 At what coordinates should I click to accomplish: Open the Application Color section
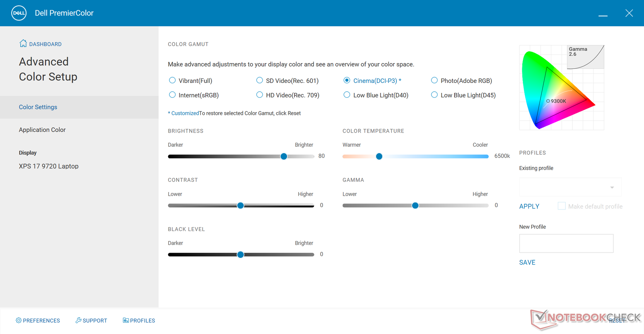pos(79,130)
